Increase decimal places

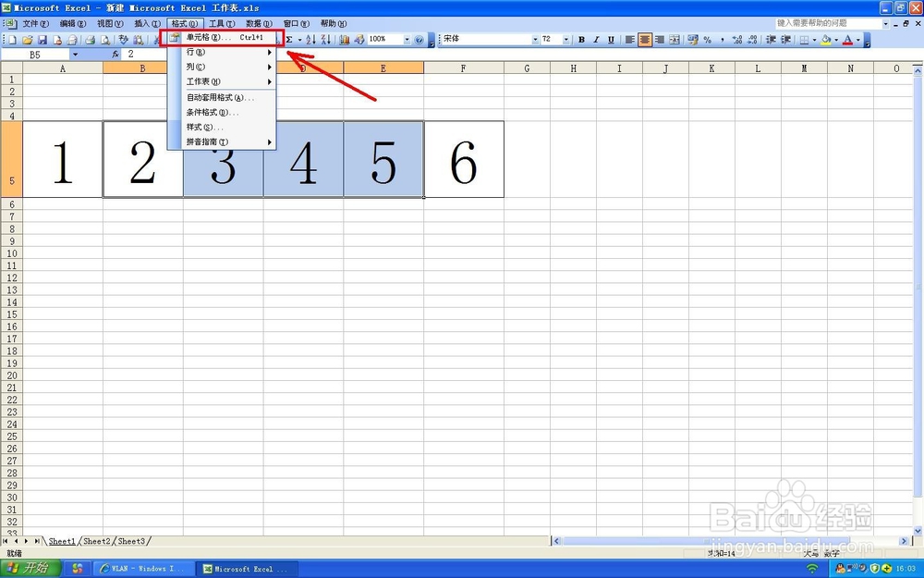pyautogui.click(x=736, y=40)
